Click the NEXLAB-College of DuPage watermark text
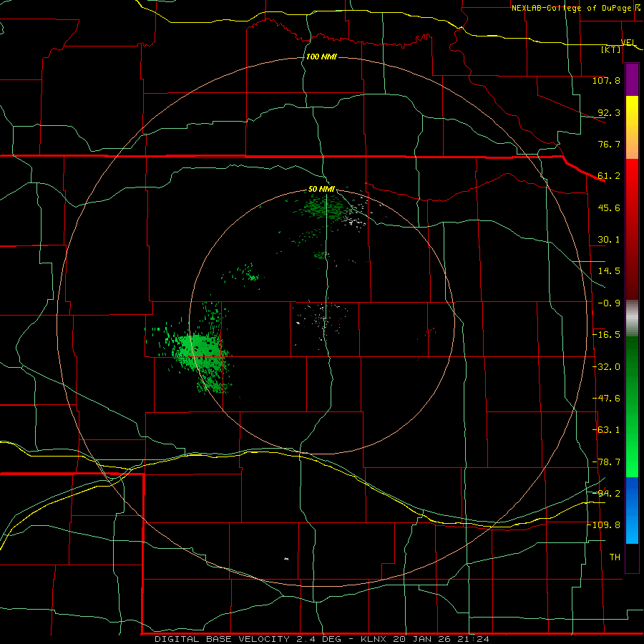 coord(571,8)
